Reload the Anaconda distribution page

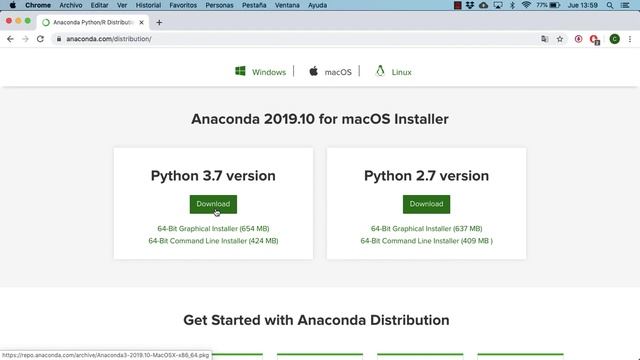click(40, 39)
